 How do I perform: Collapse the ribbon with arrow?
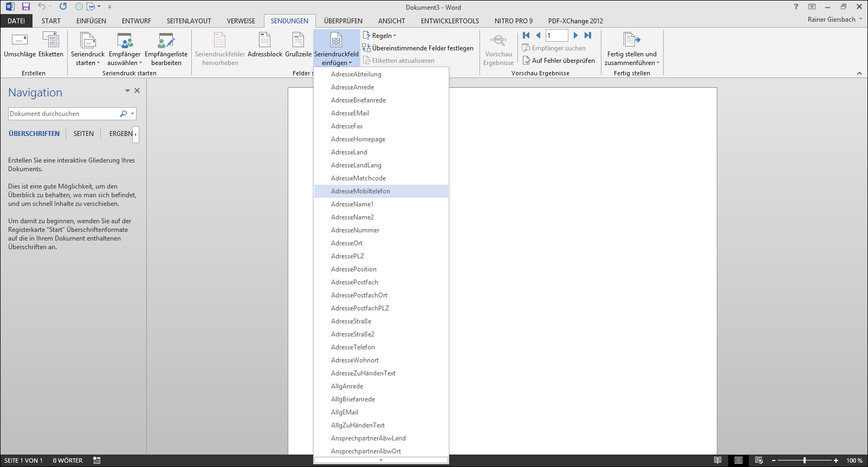(x=859, y=73)
